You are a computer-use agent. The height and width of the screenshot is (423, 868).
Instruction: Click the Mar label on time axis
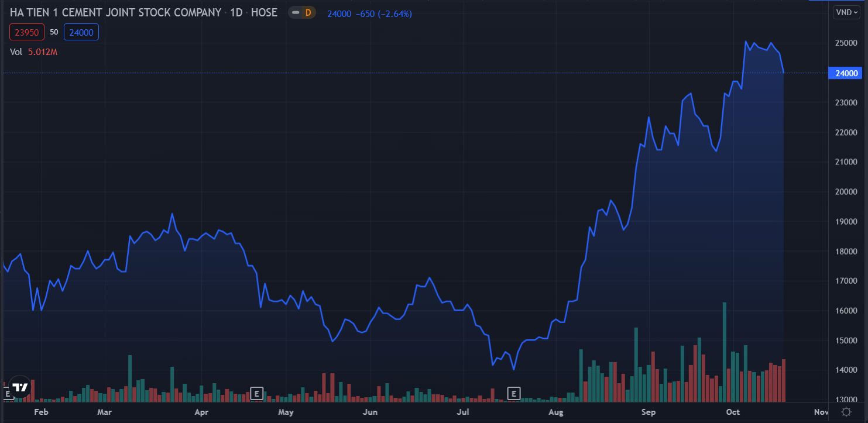(x=105, y=412)
